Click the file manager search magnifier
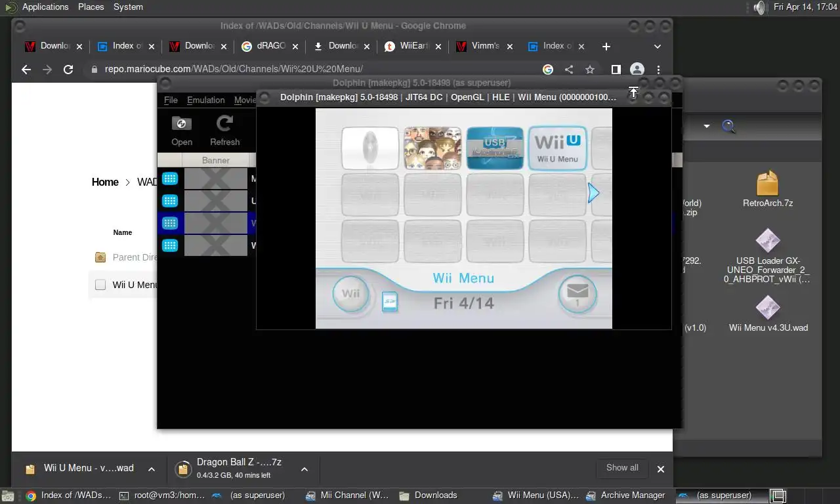The width and height of the screenshot is (840, 504). (x=728, y=126)
